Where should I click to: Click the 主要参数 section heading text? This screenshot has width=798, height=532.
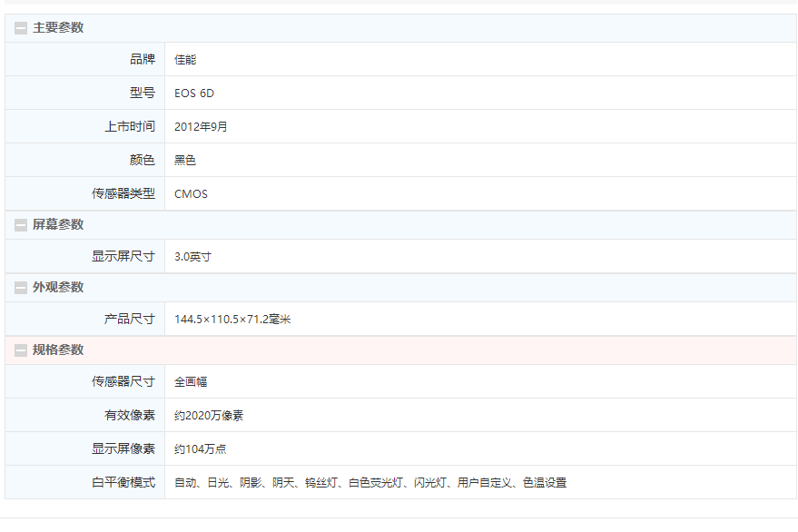tap(58, 27)
